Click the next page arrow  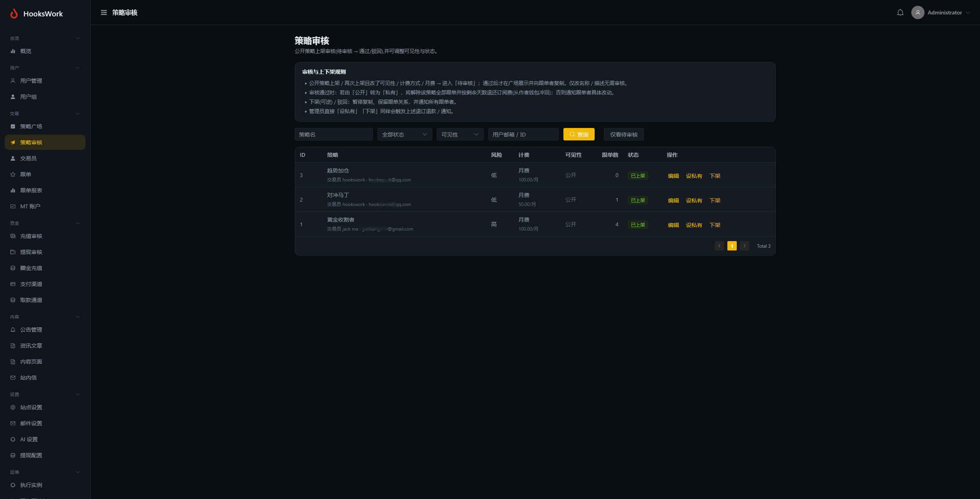coord(744,246)
